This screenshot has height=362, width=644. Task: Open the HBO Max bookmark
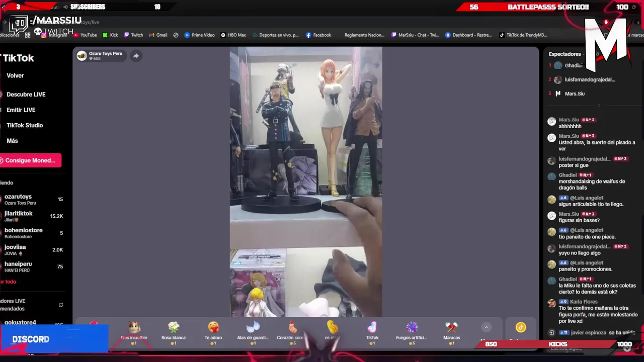[x=233, y=35]
